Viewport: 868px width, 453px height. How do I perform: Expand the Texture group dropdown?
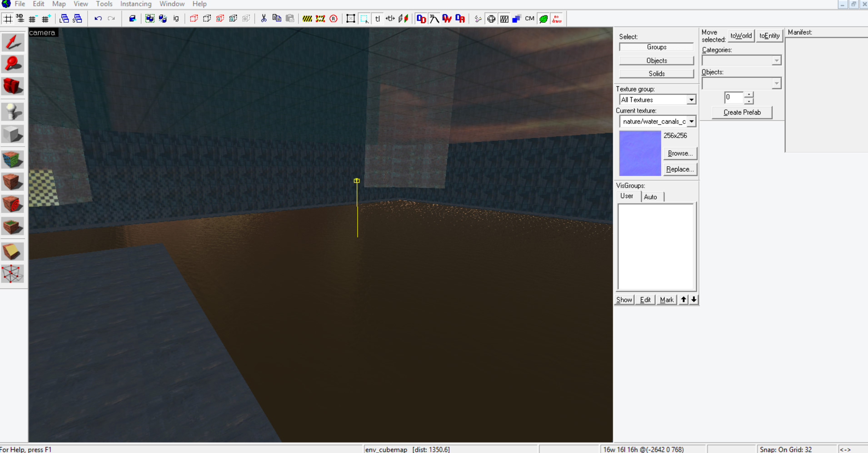pos(691,100)
